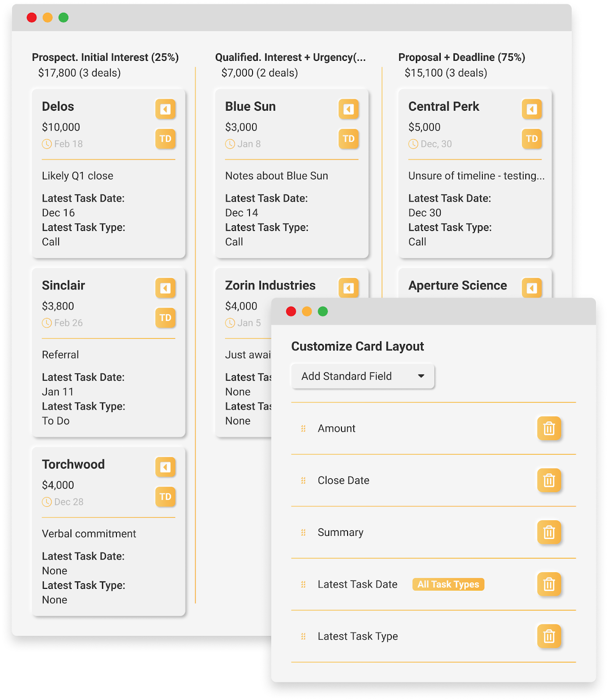Click the All Task Types tag
The width and height of the screenshot is (608, 700).
[x=448, y=584]
